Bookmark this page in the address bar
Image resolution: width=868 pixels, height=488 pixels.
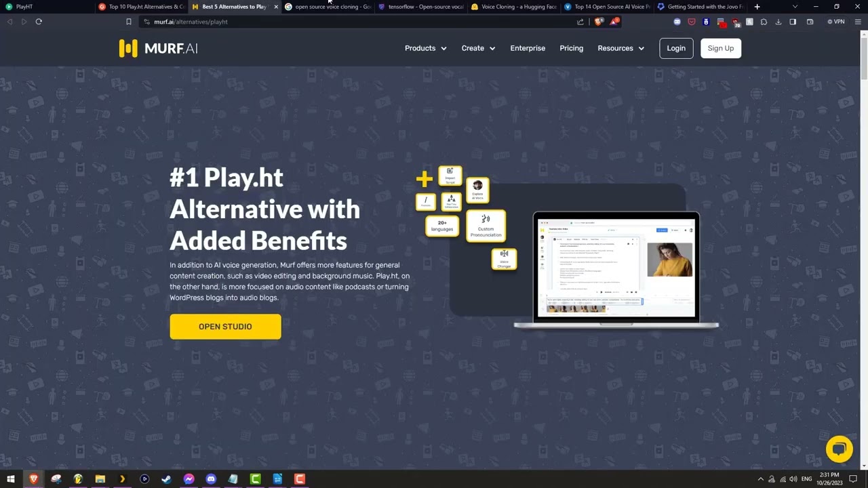tap(128, 22)
